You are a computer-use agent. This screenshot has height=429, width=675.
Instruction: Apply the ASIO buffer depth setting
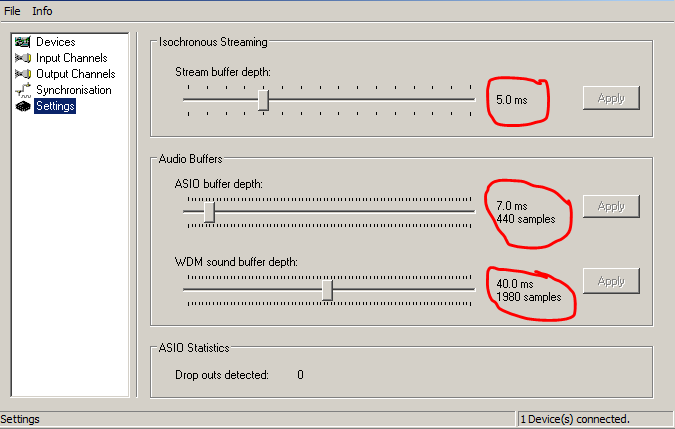(610, 206)
